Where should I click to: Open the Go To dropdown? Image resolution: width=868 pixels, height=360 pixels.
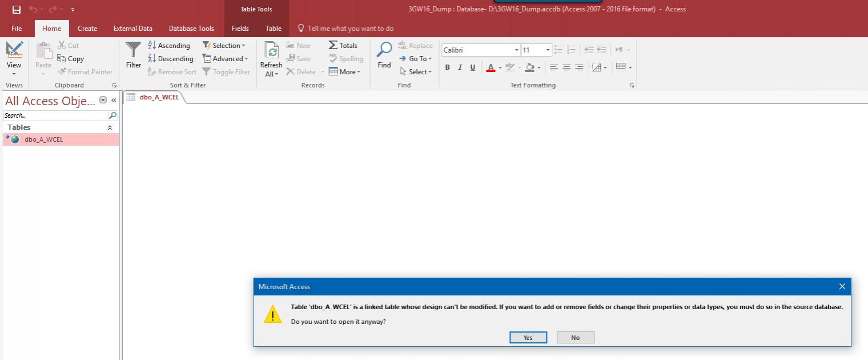point(415,59)
